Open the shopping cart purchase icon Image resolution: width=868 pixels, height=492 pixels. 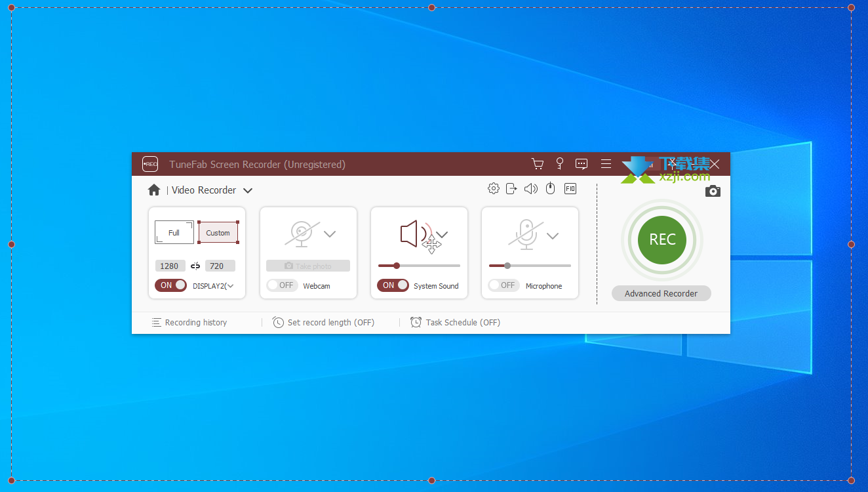538,164
